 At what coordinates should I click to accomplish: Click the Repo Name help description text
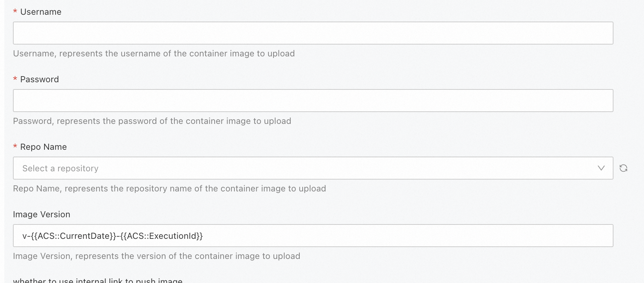(169, 189)
